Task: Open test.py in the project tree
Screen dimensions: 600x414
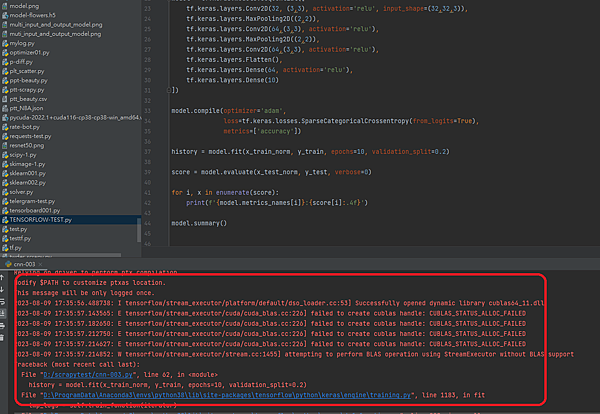Action: 18,229
